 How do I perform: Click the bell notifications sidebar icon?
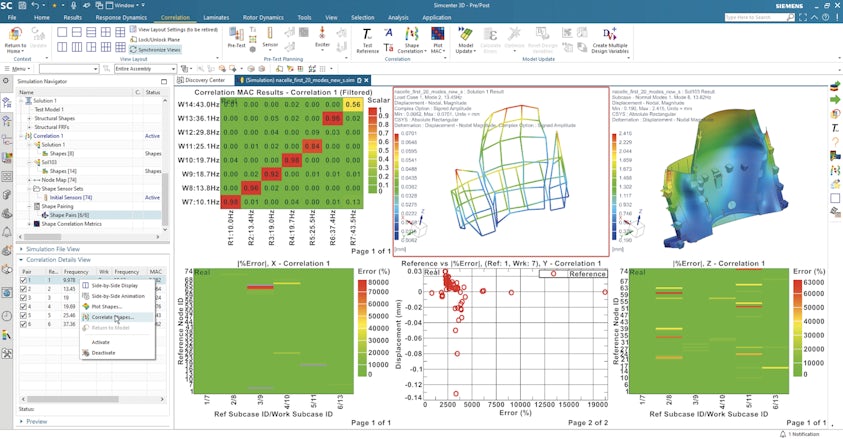[7, 232]
